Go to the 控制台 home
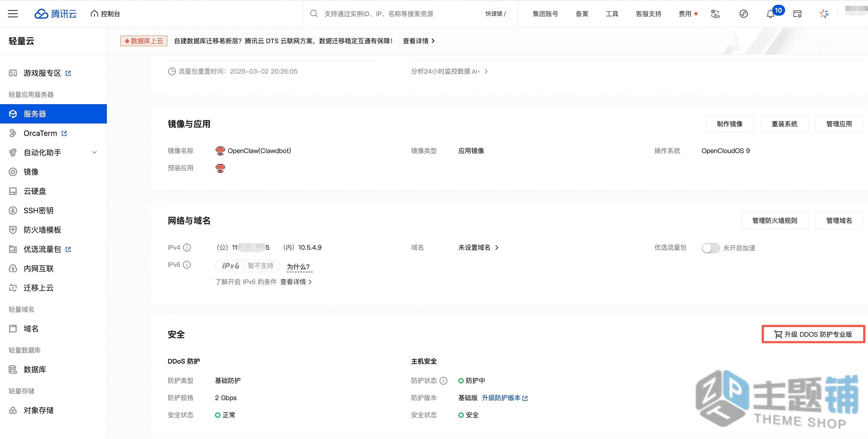Viewport: 868px width, 439px height. coord(105,14)
